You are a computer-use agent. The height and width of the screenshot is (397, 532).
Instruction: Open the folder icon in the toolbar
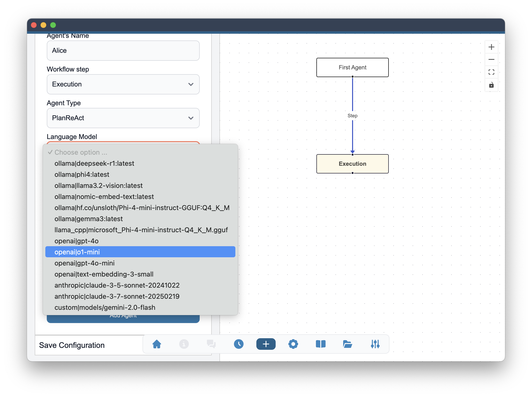pyautogui.click(x=348, y=344)
